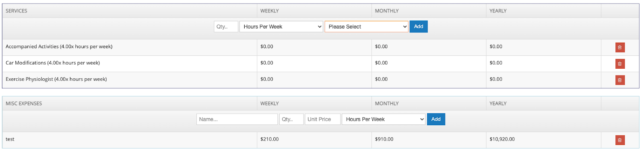
Task: Click the $10,920.00 yearly amount
Action: pos(502,139)
